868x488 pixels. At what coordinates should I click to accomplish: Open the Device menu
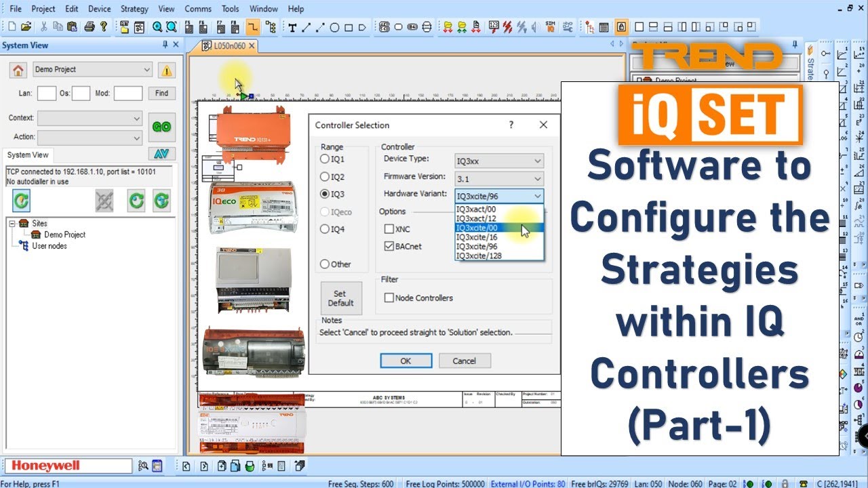tap(99, 9)
